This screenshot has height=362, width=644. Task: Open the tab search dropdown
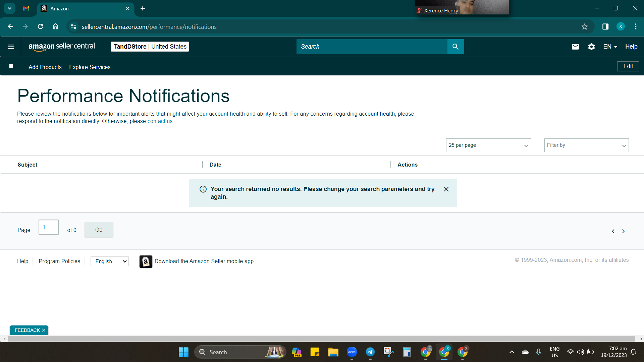pyautogui.click(x=10, y=8)
